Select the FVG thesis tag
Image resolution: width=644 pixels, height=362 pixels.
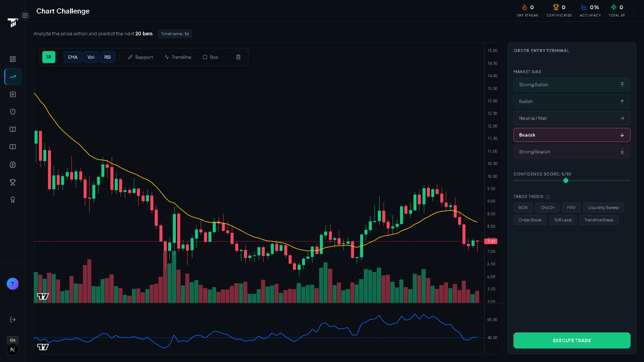coord(571,208)
